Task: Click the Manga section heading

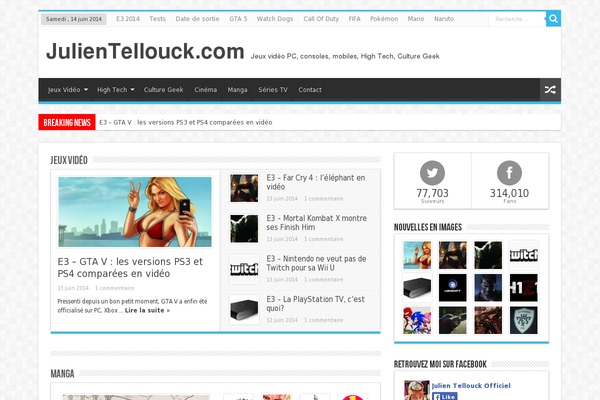Action: pyautogui.click(x=62, y=374)
